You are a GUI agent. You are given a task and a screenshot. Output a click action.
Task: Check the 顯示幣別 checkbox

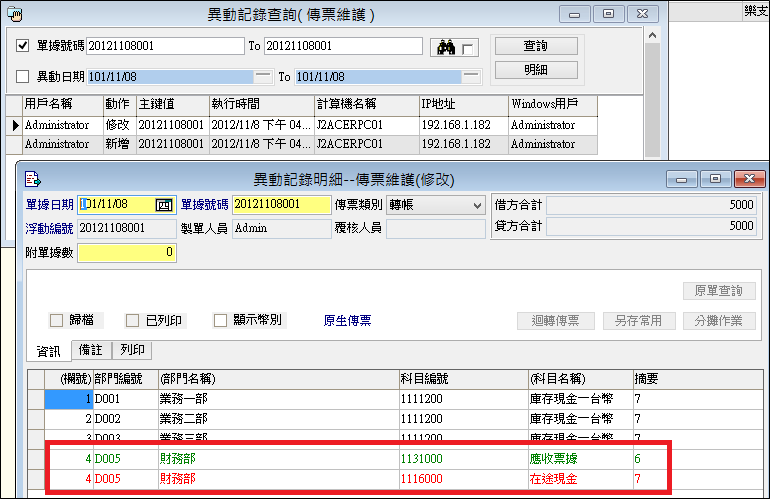221,321
